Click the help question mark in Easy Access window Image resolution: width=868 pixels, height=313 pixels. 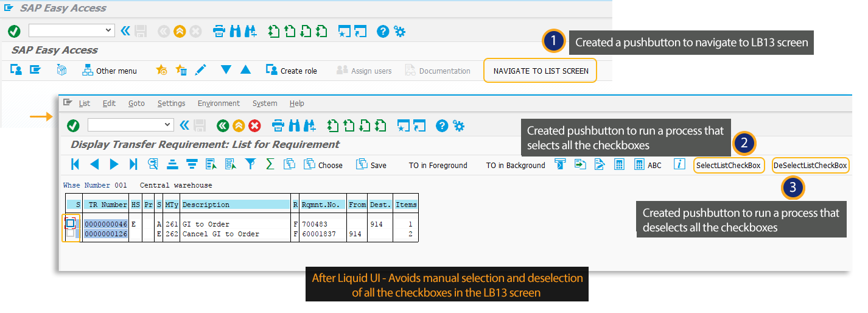coord(383,31)
